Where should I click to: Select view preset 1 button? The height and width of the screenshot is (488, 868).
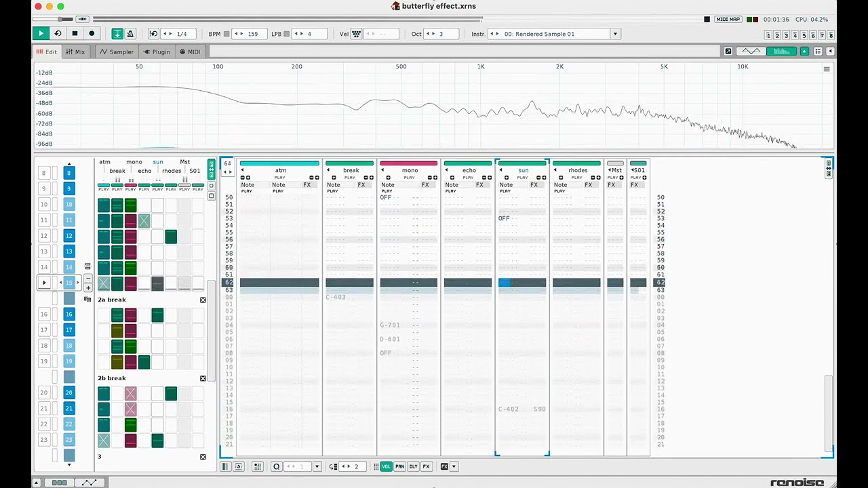point(768,35)
